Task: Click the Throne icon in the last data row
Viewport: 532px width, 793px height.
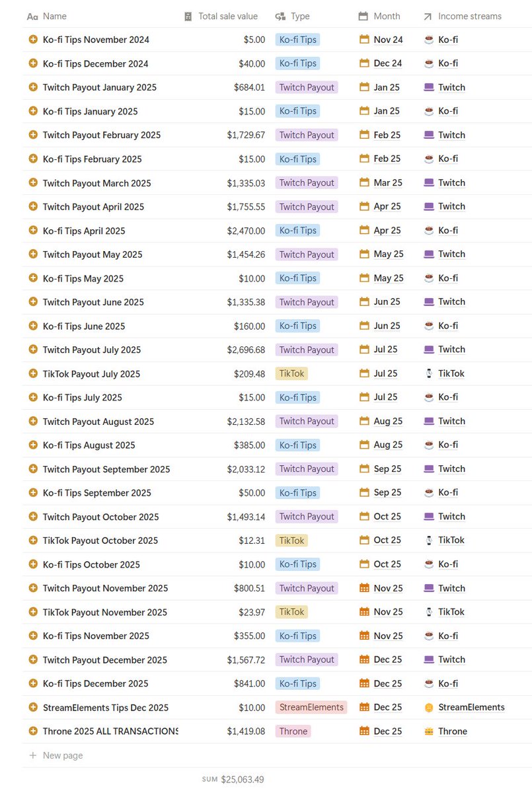Action: coord(430,731)
